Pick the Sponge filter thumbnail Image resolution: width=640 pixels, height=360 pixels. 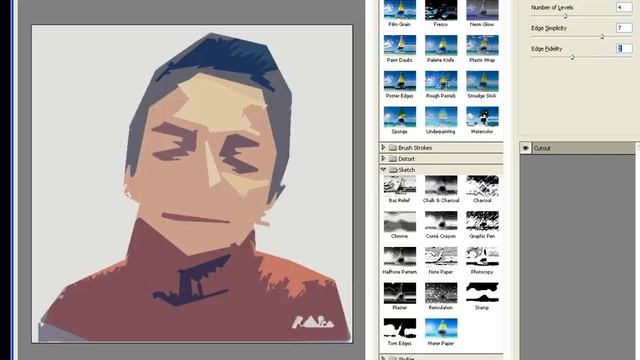pos(400,117)
